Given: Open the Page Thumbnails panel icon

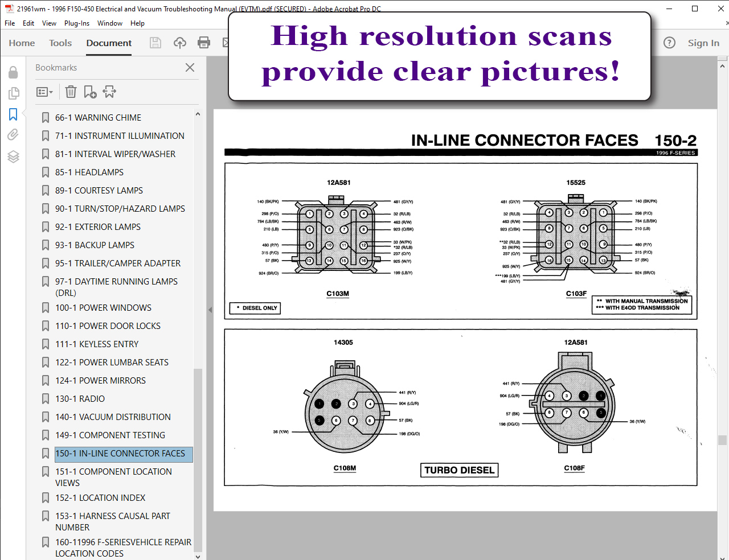Looking at the screenshot, I should pyautogui.click(x=13, y=93).
